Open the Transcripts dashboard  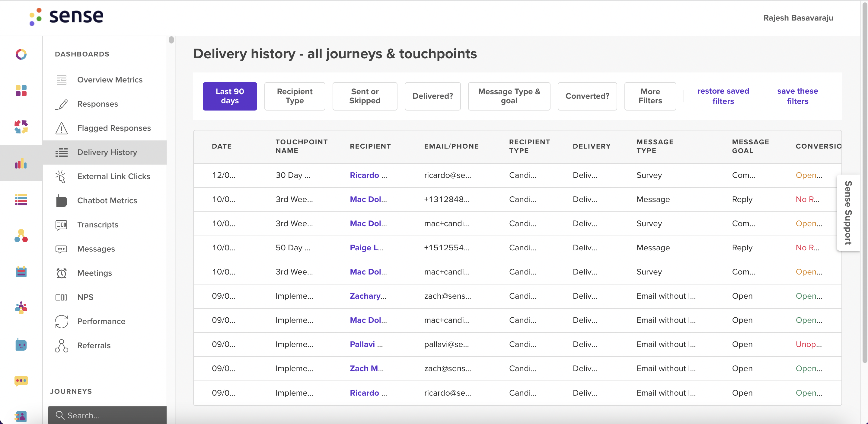pyautogui.click(x=98, y=225)
